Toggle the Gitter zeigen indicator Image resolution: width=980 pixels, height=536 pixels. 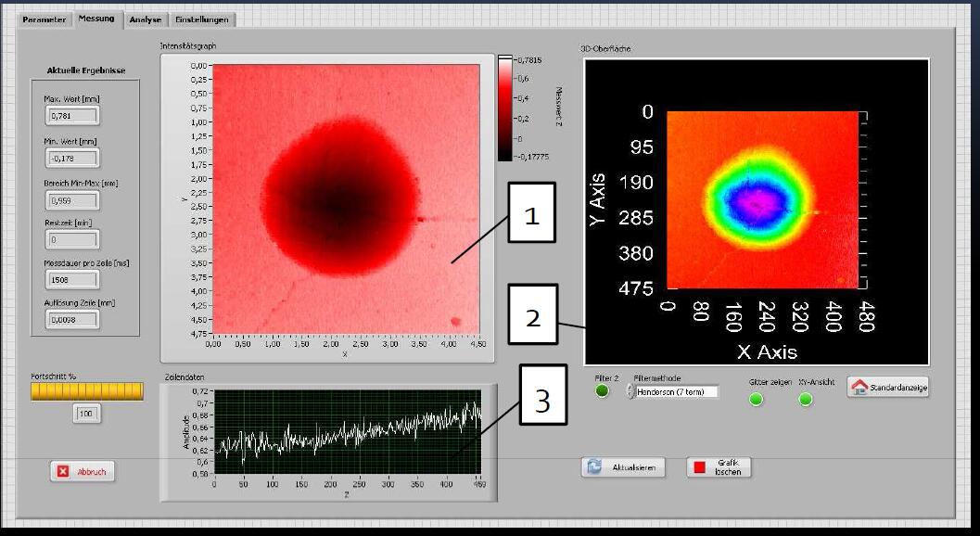pos(757,399)
